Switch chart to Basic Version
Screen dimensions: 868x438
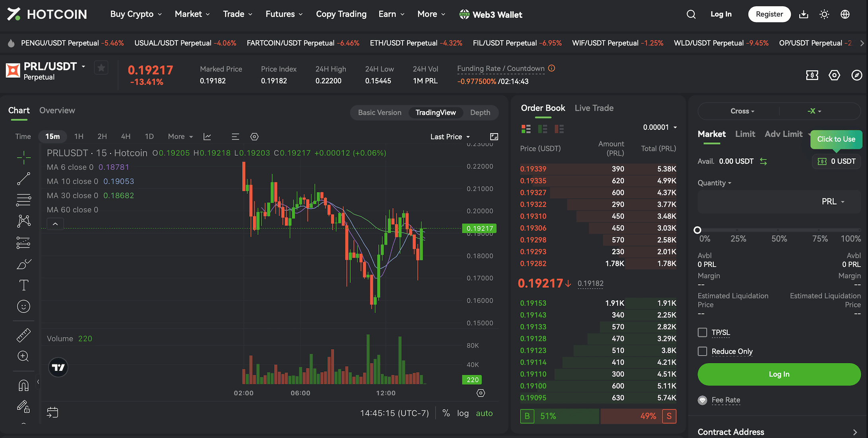point(380,113)
